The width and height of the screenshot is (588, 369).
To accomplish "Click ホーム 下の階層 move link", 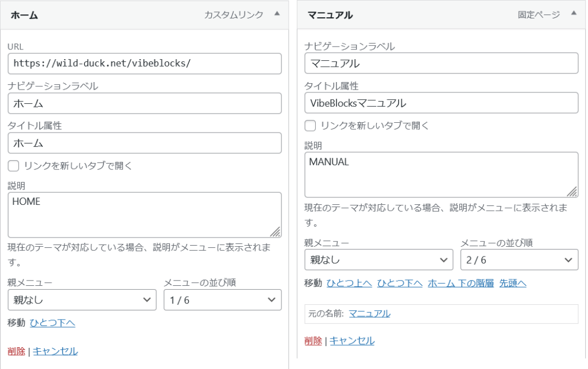I will (x=461, y=283).
